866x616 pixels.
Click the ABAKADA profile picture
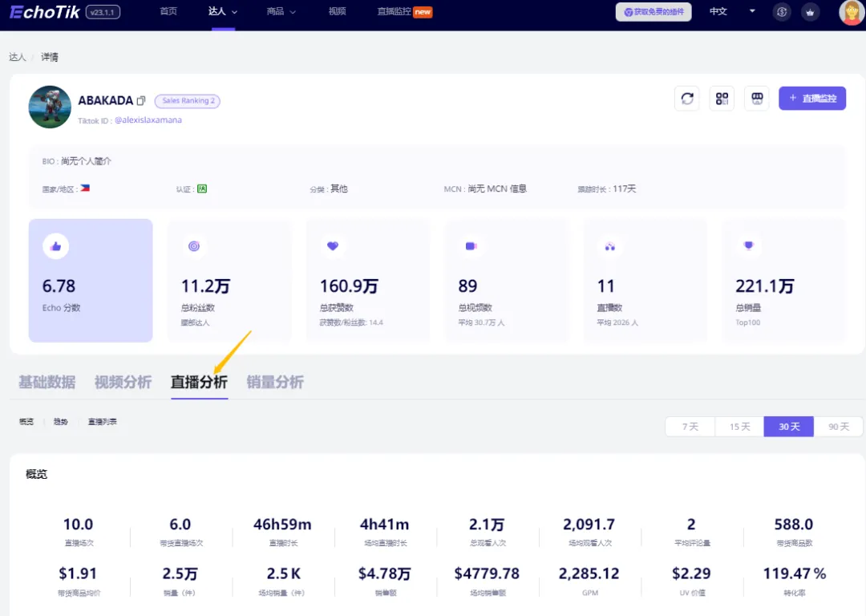click(50, 107)
